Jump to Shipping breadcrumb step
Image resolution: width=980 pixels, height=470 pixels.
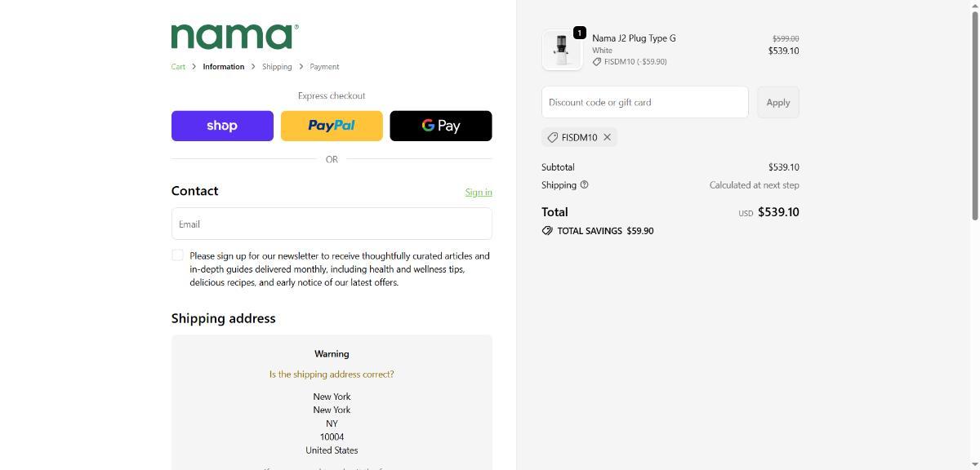pos(277,67)
